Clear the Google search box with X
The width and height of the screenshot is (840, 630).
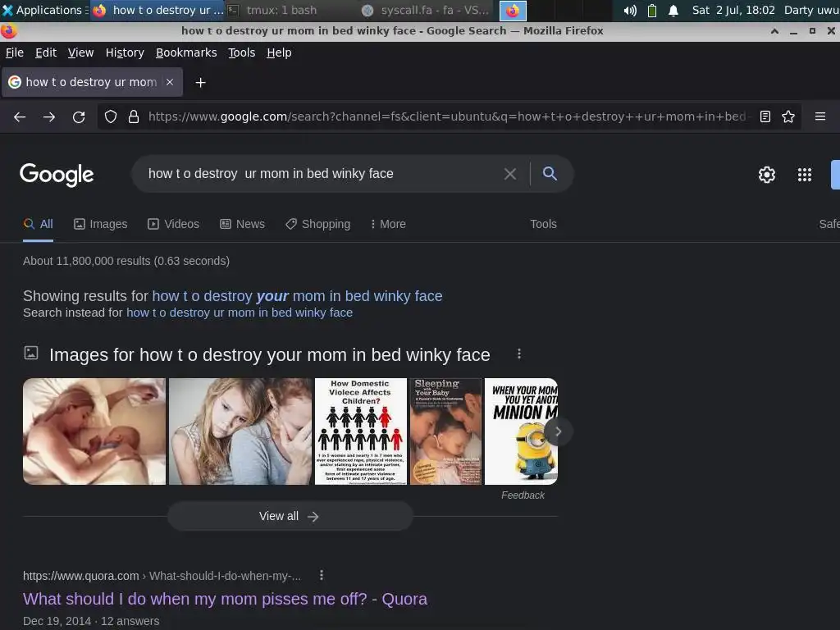click(510, 174)
